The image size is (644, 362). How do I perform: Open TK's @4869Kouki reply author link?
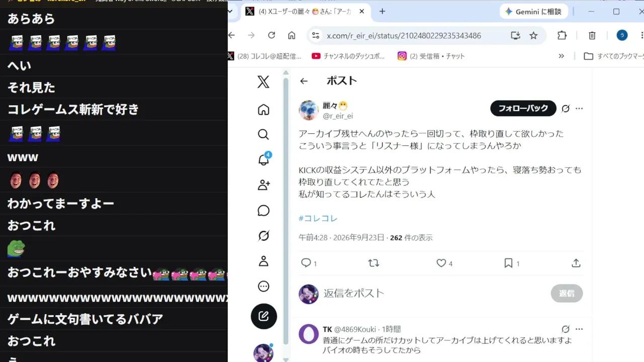pyautogui.click(x=355, y=329)
